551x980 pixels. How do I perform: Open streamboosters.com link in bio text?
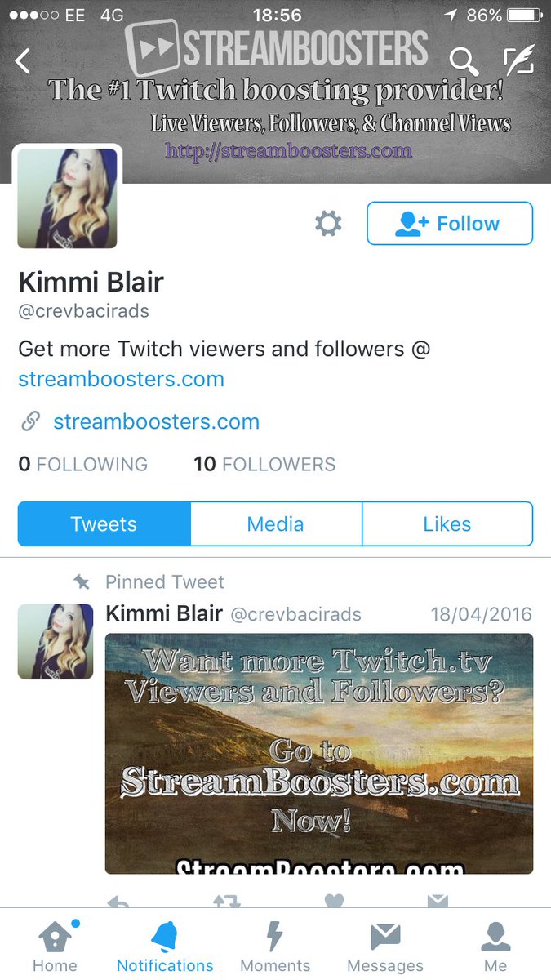coord(121,379)
